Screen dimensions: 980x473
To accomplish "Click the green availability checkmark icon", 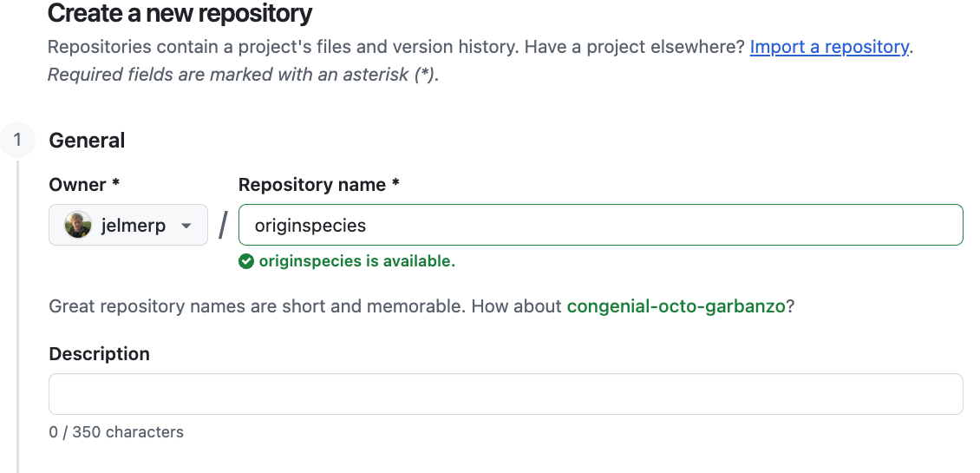I will click(x=246, y=261).
